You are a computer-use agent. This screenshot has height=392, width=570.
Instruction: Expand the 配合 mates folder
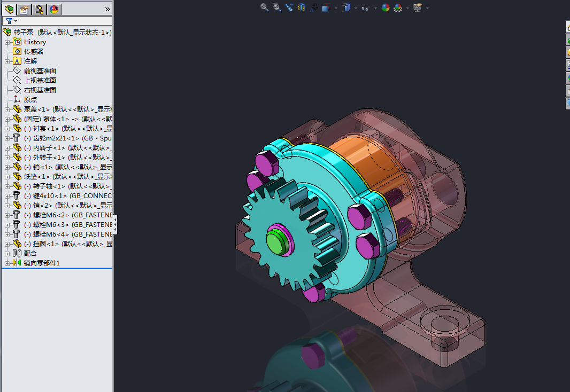[x=7, y=254]
